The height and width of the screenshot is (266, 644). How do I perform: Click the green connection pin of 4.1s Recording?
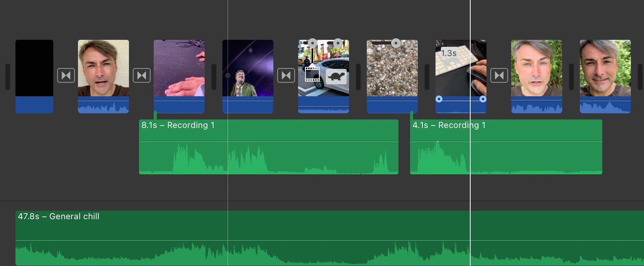coord(412,115)
